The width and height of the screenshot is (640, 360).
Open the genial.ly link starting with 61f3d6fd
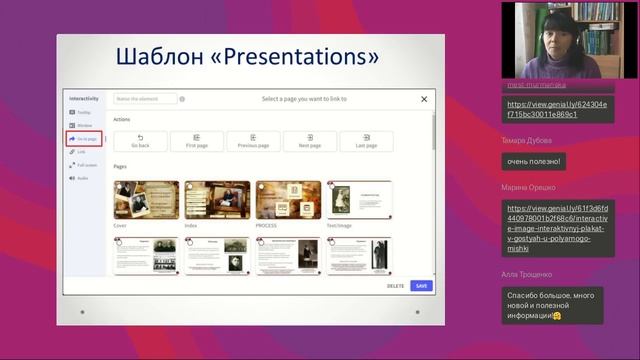coord(558,228)
